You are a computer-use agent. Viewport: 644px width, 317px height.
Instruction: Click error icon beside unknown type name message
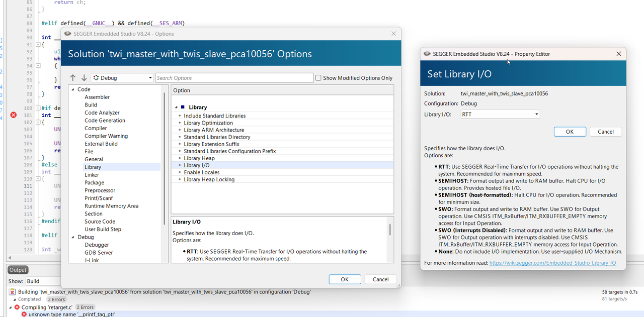pyautogui.click(x=24, y=314)
